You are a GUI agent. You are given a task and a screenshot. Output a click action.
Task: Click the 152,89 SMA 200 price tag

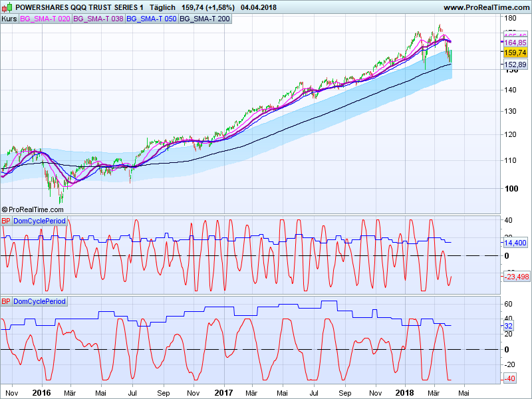[x=515, y=64]
